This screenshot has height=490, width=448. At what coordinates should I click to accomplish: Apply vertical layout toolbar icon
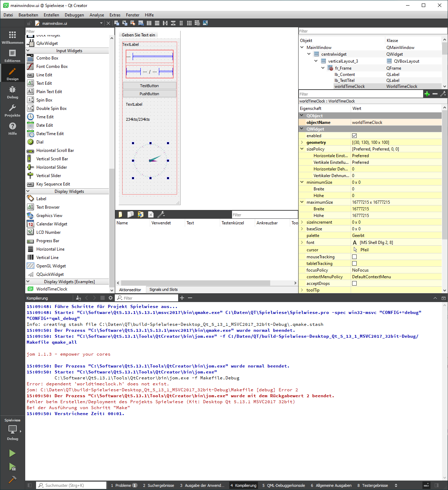click(157, 23)
